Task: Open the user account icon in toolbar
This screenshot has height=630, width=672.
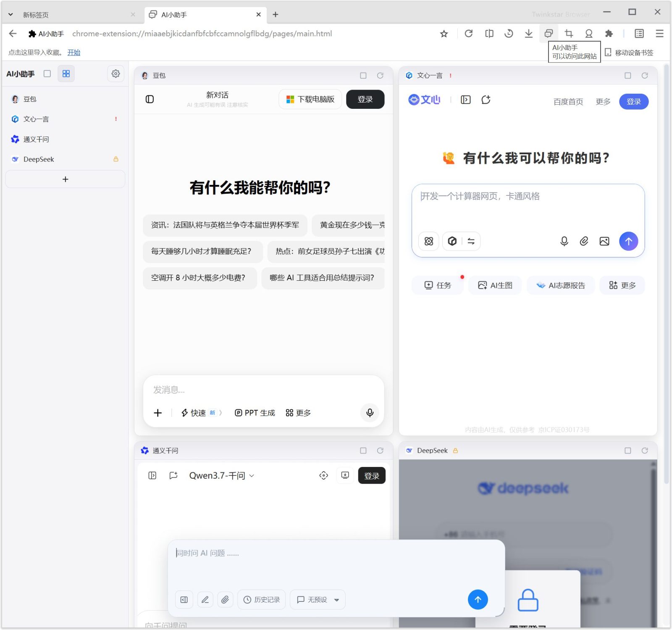Action: pyautogui.click(x=589, y=34)
